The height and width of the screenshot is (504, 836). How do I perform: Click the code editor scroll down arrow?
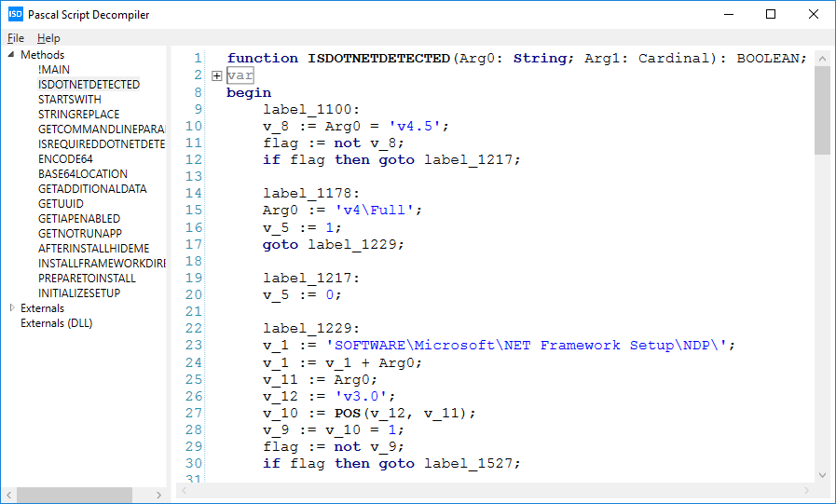822,475
